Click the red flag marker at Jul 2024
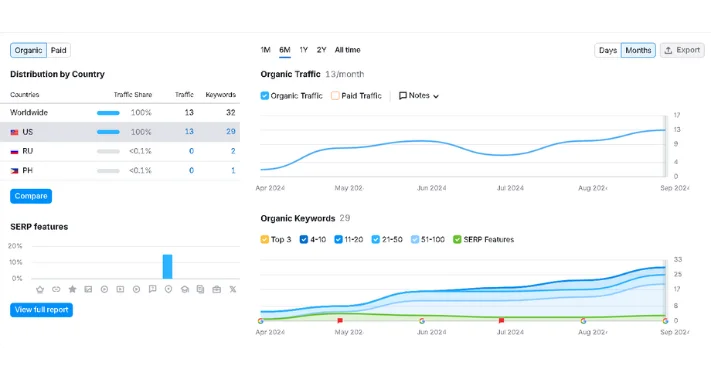This screenshot has height=377, width=711. (502, 321)
